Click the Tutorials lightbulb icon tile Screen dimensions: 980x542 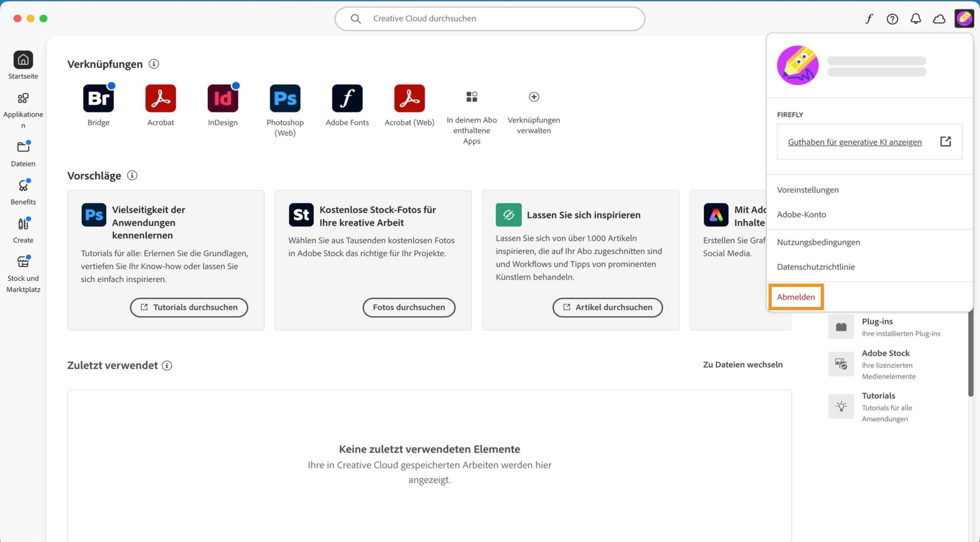(x=841, y=406)
